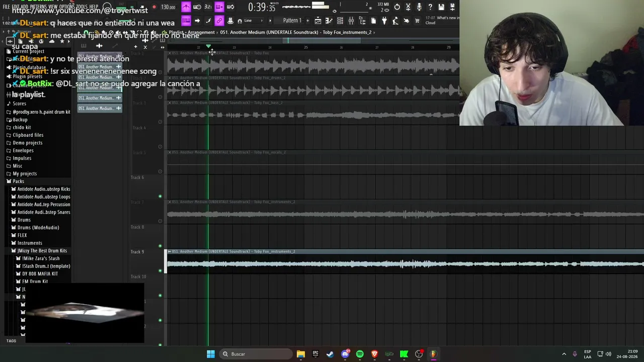Screen dimensions: 644x362
Task: Open the Windows Start menu
Action: point(211,354)
